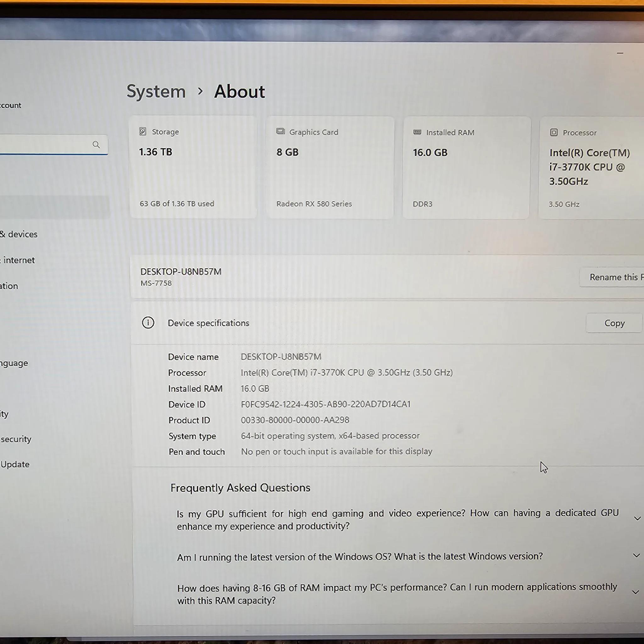Open the sidebar item ending in 'ity'
The height and width of the screenshot is (644, 644).
pos(4,414)
